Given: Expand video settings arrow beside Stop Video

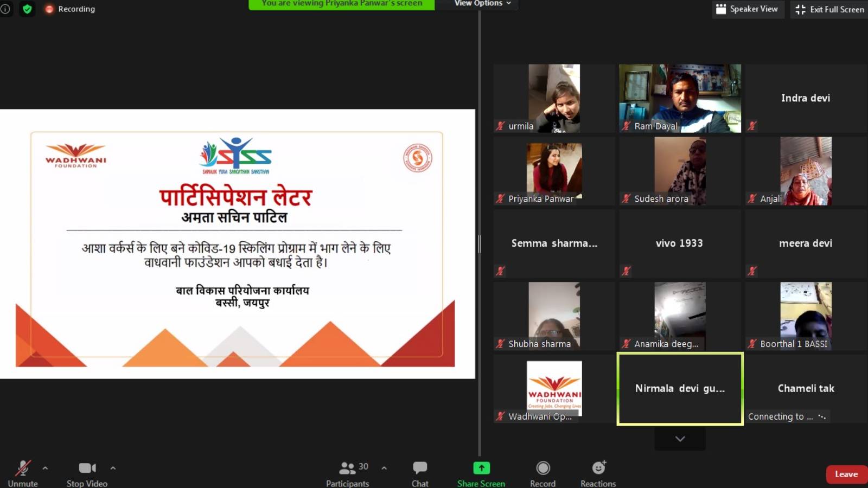Looking at the screenshot, I should click(x=113, y=467).
